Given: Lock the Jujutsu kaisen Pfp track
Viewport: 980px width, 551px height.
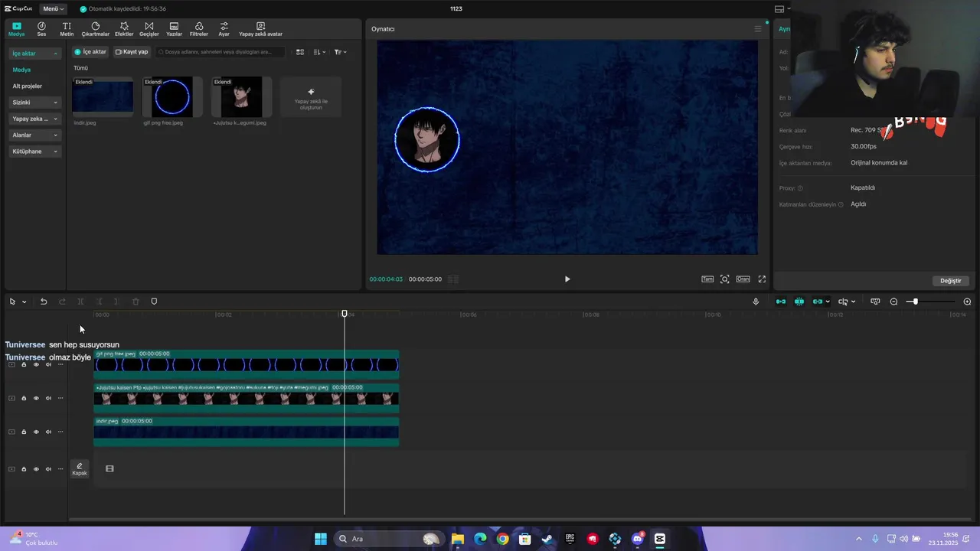Looking at the screenshot, I should coord(24,398).
